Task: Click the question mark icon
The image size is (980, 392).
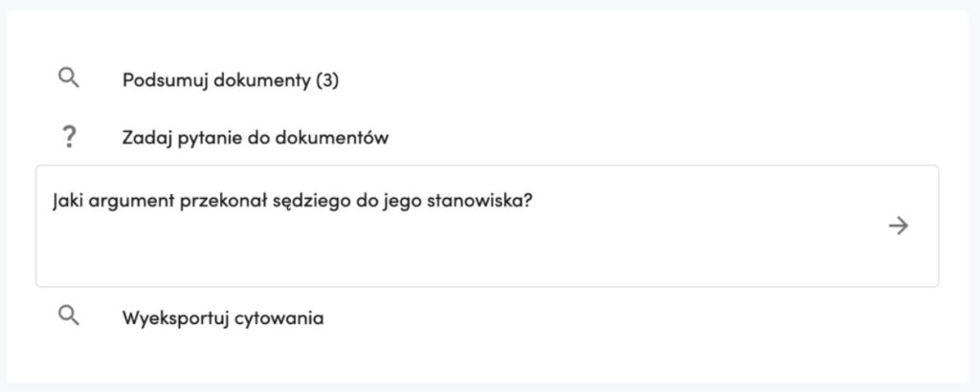Action: click(x=69, y=136)
